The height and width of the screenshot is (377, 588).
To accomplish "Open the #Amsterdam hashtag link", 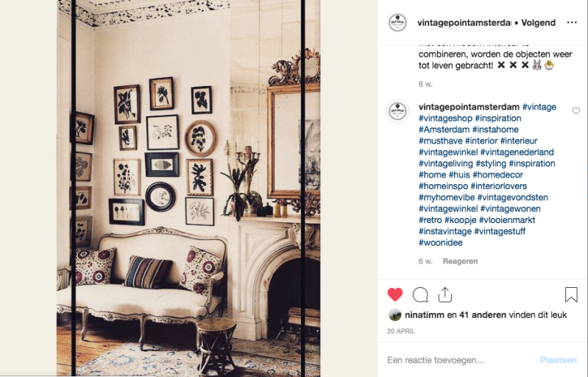I will (444, 130).
